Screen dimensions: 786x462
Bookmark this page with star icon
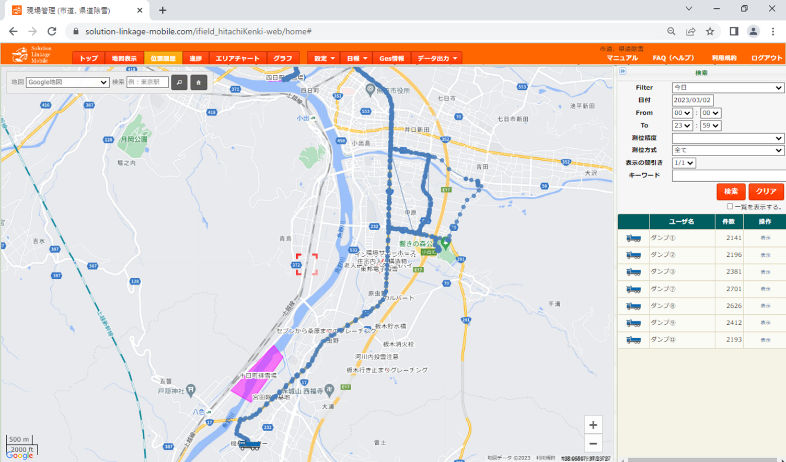click(710, 31)
